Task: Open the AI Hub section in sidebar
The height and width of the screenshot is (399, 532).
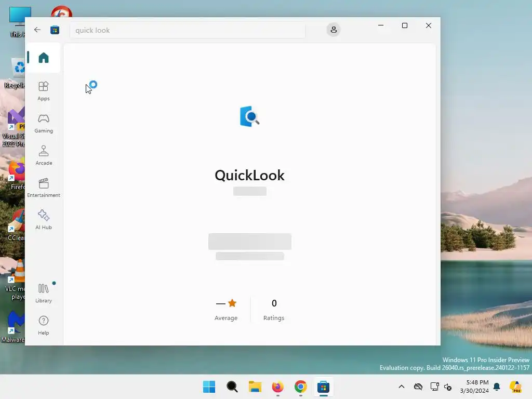Action: coord(44,220)
